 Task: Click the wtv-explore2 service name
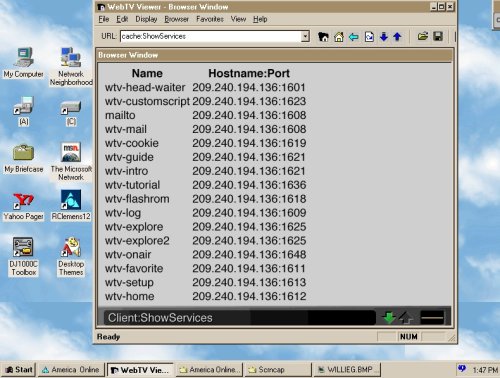137,241
